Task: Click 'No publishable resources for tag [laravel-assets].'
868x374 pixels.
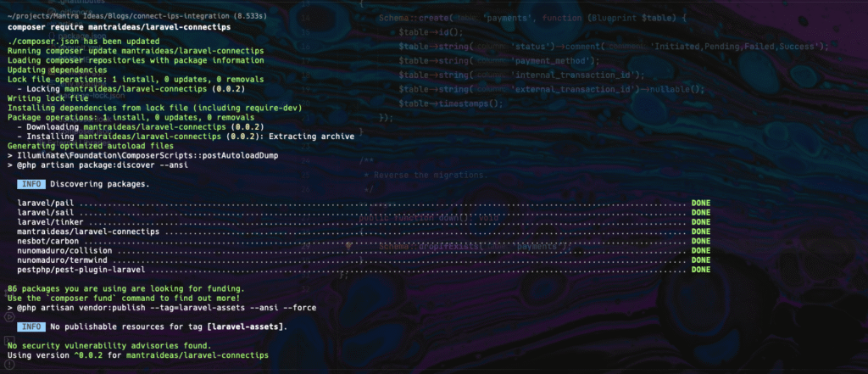Action: coord(169,327)
